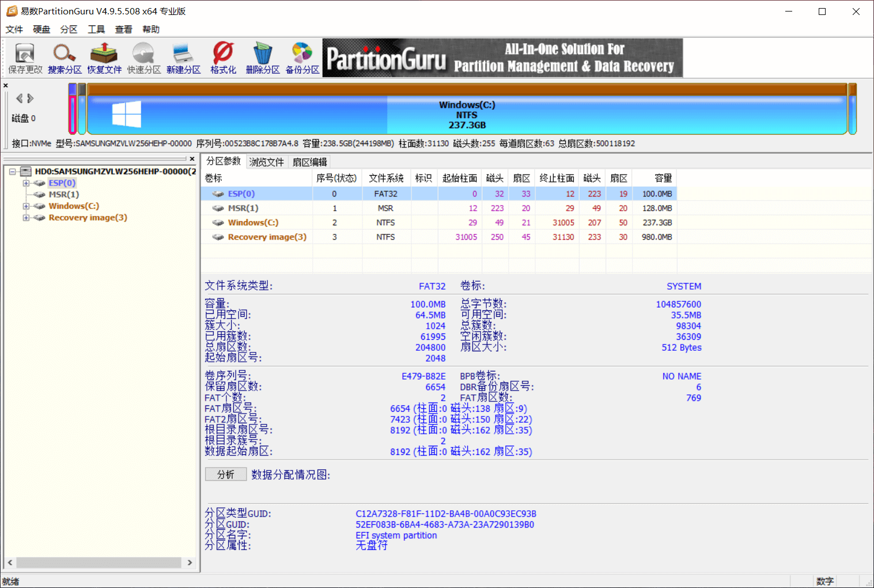
Task: Expand the Recovery image(3) tree node
Action: click(26, 218)
